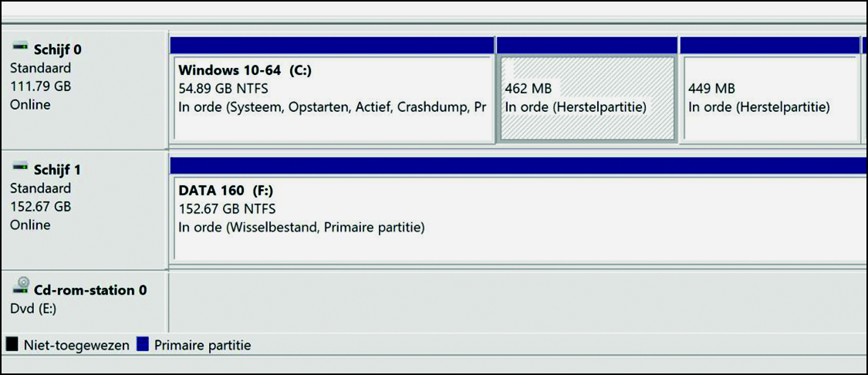Click the Dvd (E:) drive text

click(x=33, y=309)
